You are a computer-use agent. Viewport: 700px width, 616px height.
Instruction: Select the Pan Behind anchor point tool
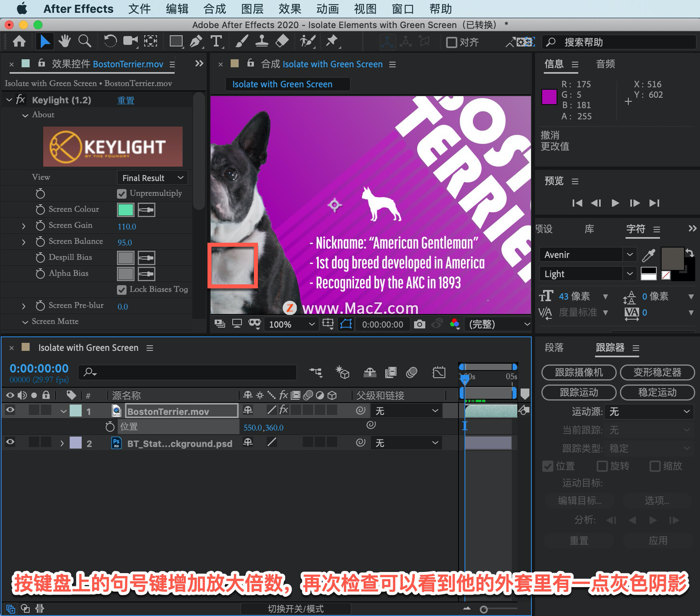click(151, 41)
